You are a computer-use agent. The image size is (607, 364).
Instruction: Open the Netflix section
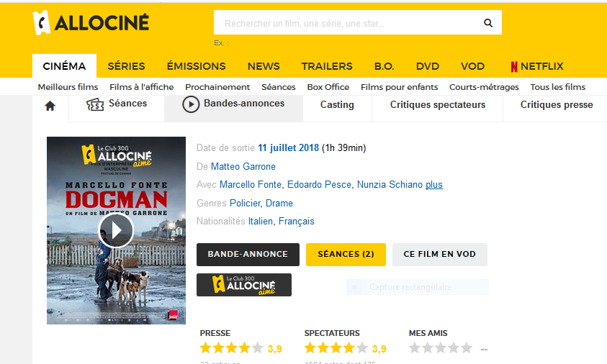[x=536, y=66]
